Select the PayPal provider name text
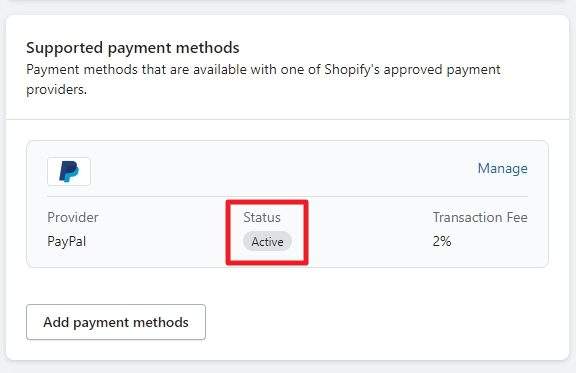Screen dimensions: 576x373 [x=66, y=241]
